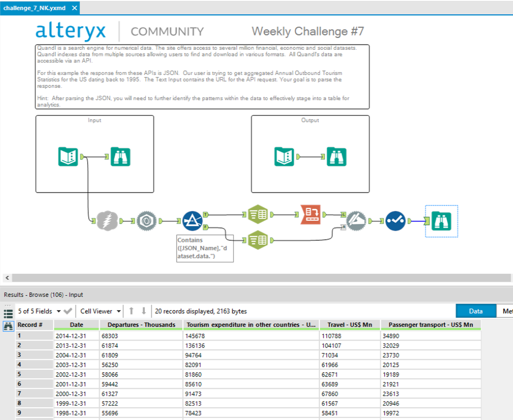The width and height of the screenshot is (513, 420).
Task: Expand the Cell Viewer dropdown
Action: 101,311
